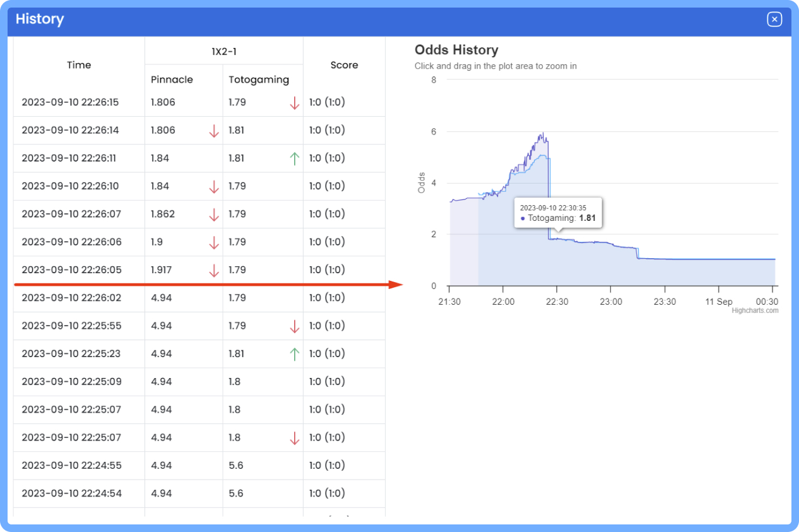Click the Time column header

tap(79, 65)
